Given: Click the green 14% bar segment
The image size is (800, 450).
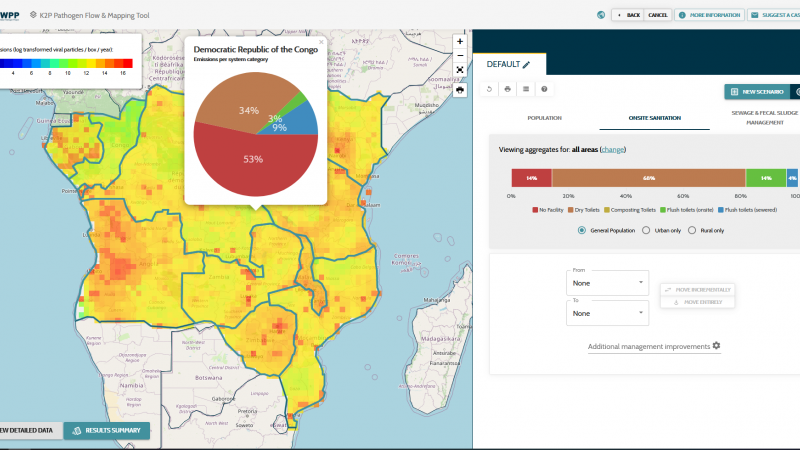Looking at the screenshot, I should pyautogui.click(x=766, y=178).
